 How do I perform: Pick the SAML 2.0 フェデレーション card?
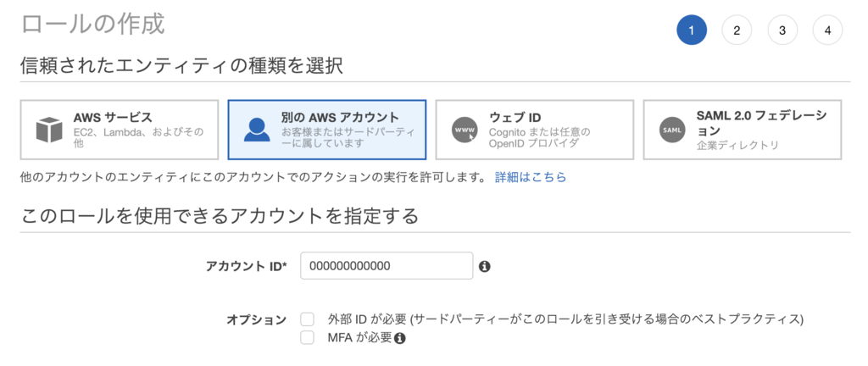point(743,130)
